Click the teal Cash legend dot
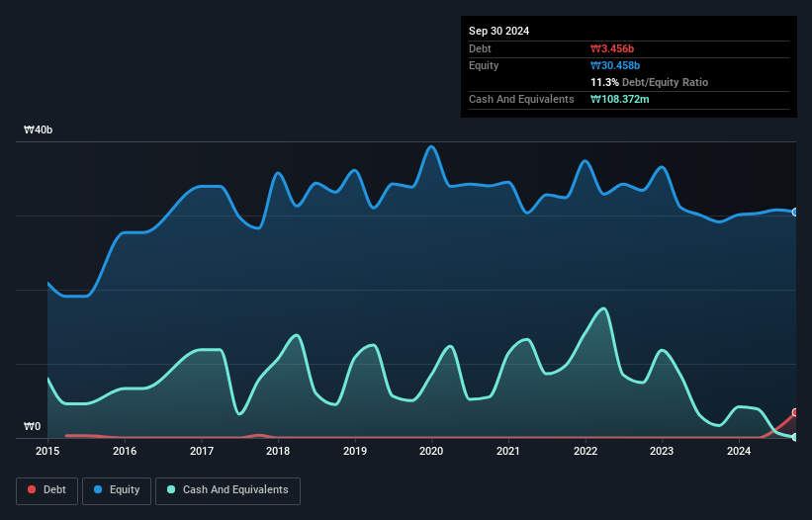Viewport: 812px width, 520px height. coord(171,489)
